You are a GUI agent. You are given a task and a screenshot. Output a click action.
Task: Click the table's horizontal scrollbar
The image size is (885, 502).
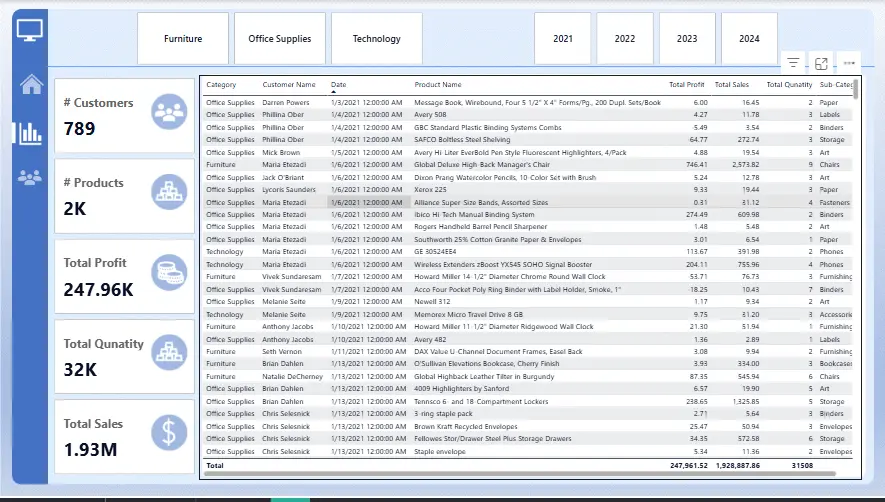518,473
